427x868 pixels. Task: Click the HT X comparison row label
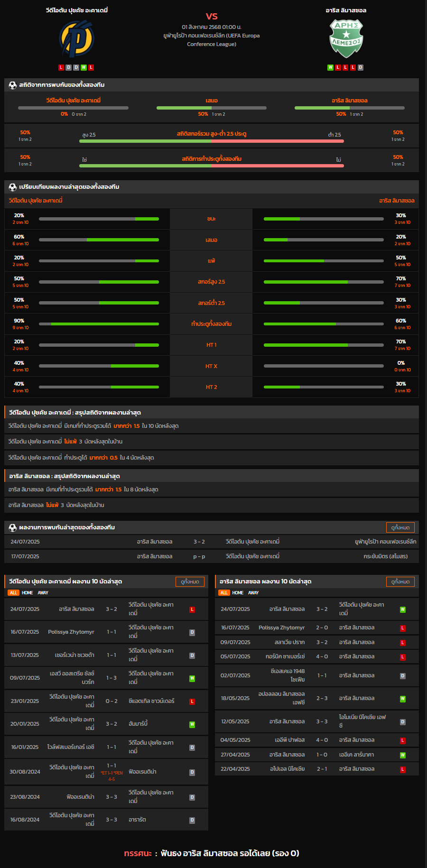[212, 366]
